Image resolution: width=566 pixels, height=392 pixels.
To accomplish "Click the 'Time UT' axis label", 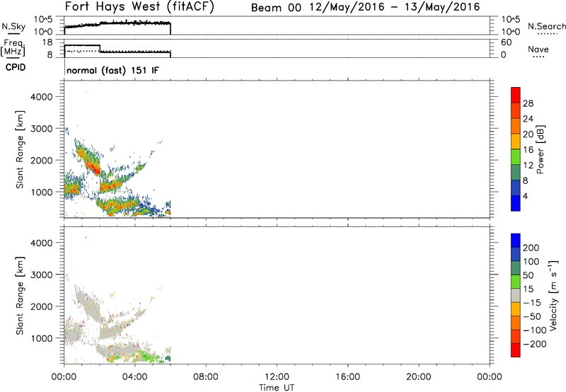I will (277, 388).
